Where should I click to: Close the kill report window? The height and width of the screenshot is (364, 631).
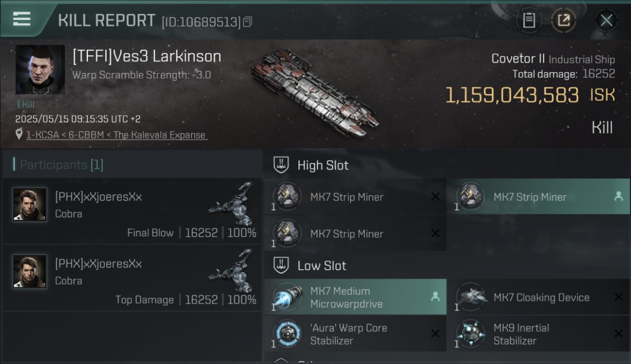607,20
